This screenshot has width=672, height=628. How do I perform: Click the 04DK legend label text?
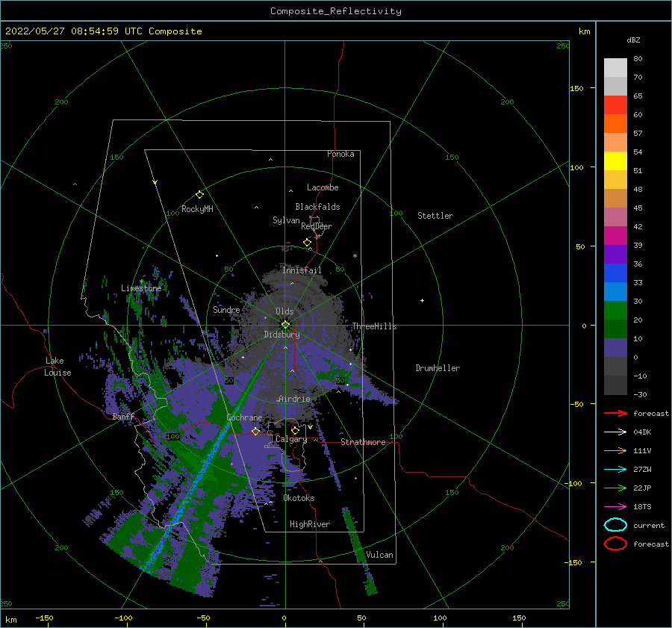click(x=642, y=432)
